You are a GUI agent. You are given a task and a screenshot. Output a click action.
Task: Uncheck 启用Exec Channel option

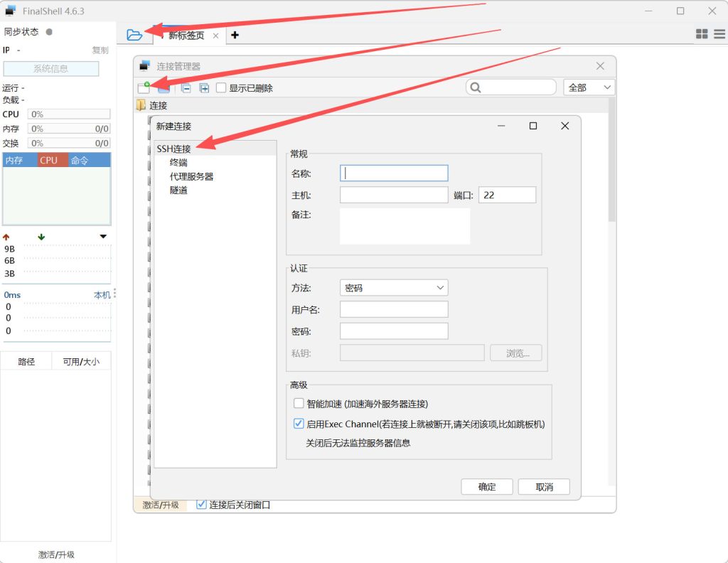(299, 424)
